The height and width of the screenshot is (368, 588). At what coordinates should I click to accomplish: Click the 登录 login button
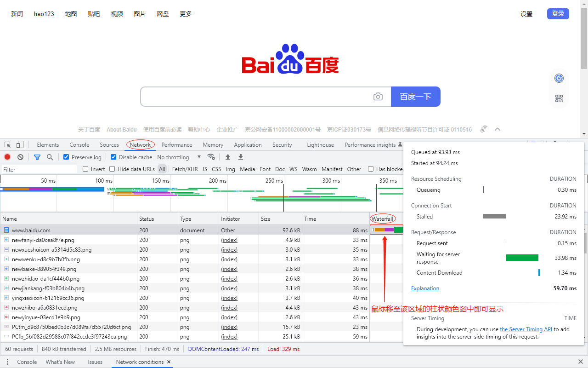click(x=558, y=14)
